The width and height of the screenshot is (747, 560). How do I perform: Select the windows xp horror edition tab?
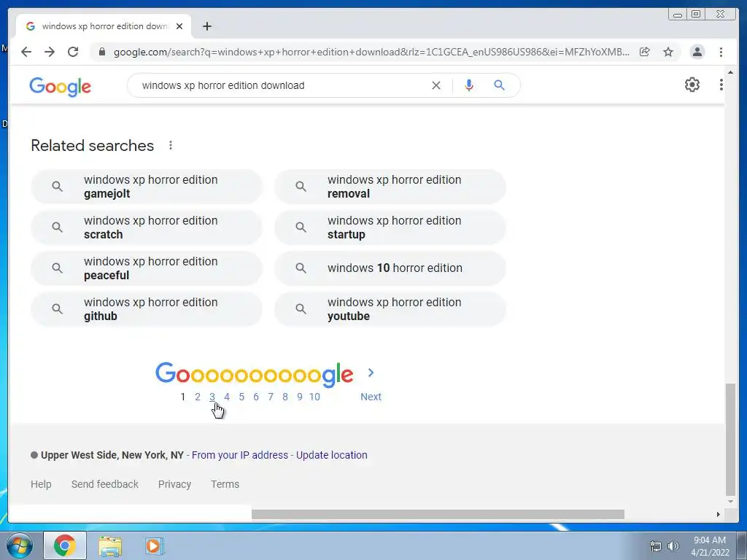pos(104,26)
